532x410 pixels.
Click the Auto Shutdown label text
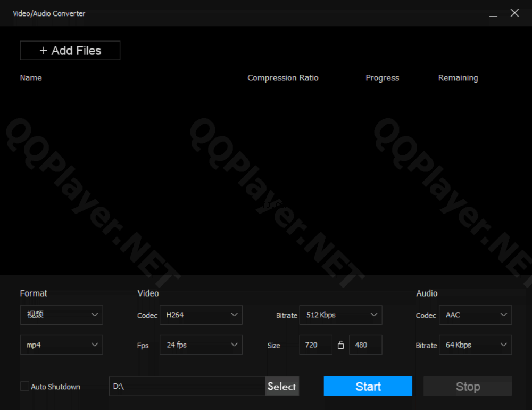(x=55, y=387)
